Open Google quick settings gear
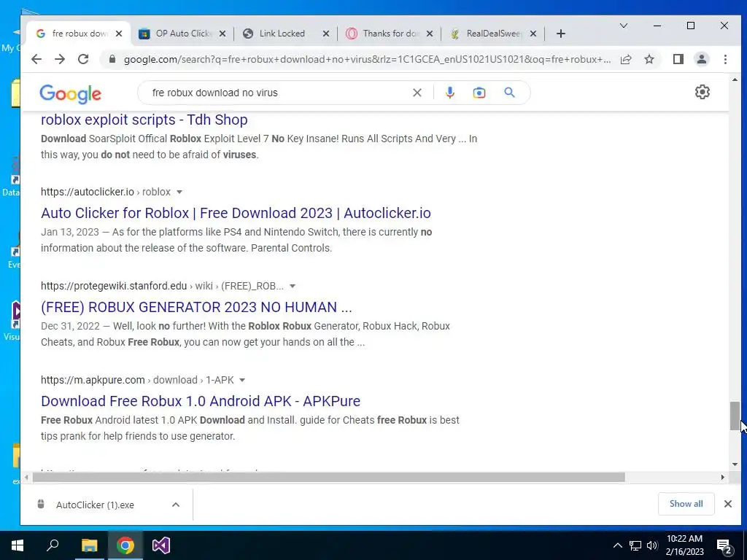 click(x=703, y=92)
